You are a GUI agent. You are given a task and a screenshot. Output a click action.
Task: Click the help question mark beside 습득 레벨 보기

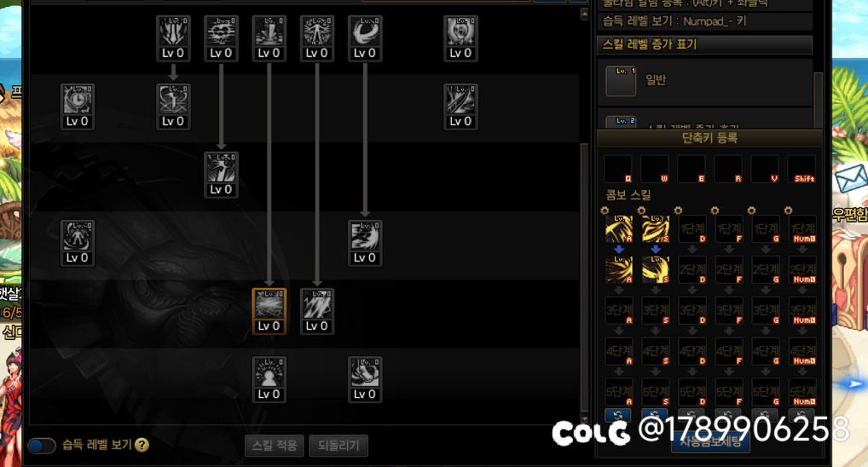tap(142, 445)
